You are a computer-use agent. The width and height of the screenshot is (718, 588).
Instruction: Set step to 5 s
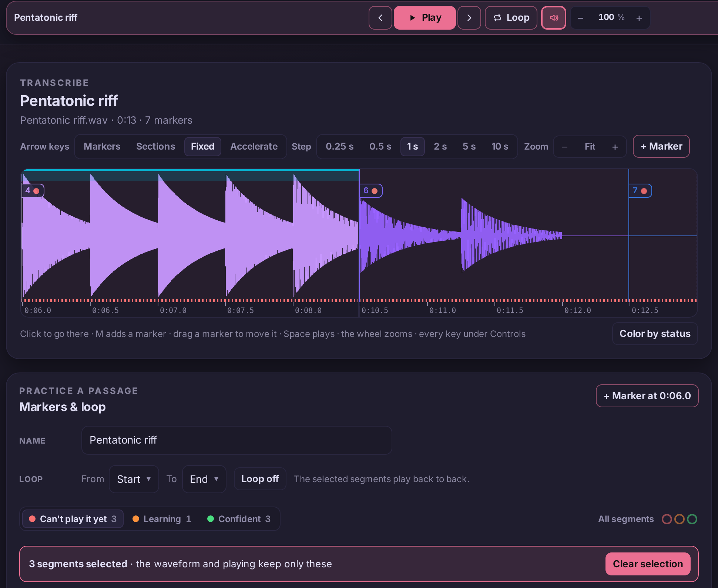469,147
